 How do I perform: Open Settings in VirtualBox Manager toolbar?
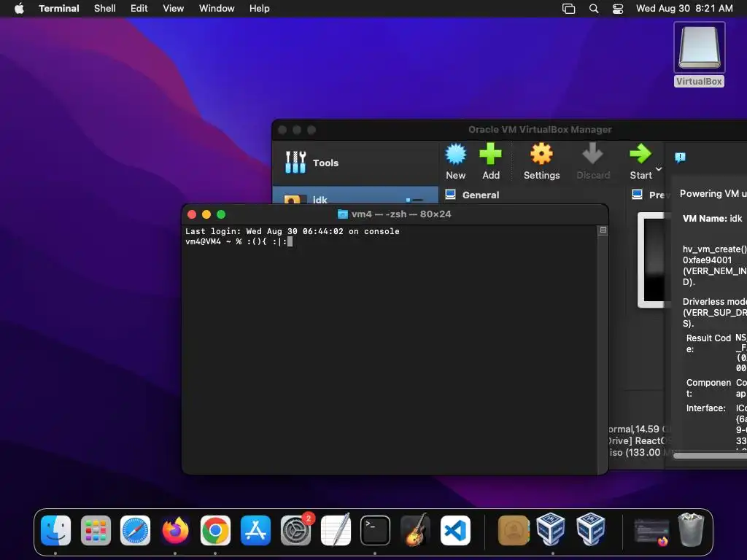(x=542, y=161)
